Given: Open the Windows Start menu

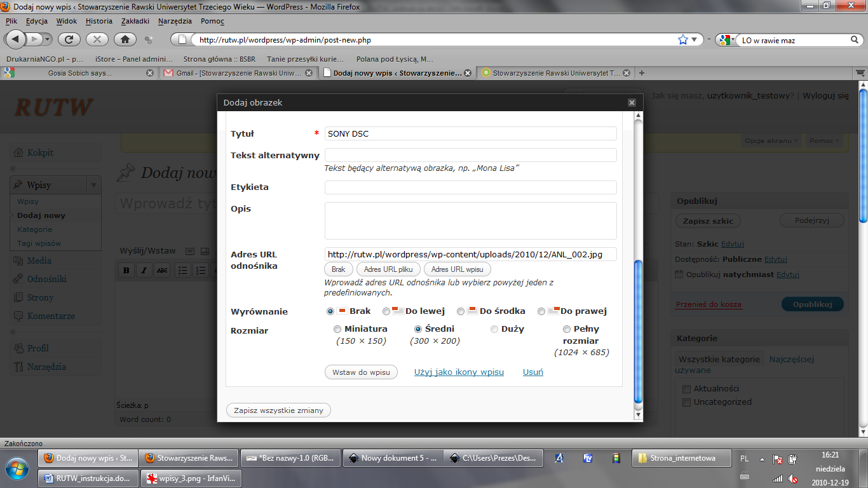Looking at the screenshot, I should 17,469.
